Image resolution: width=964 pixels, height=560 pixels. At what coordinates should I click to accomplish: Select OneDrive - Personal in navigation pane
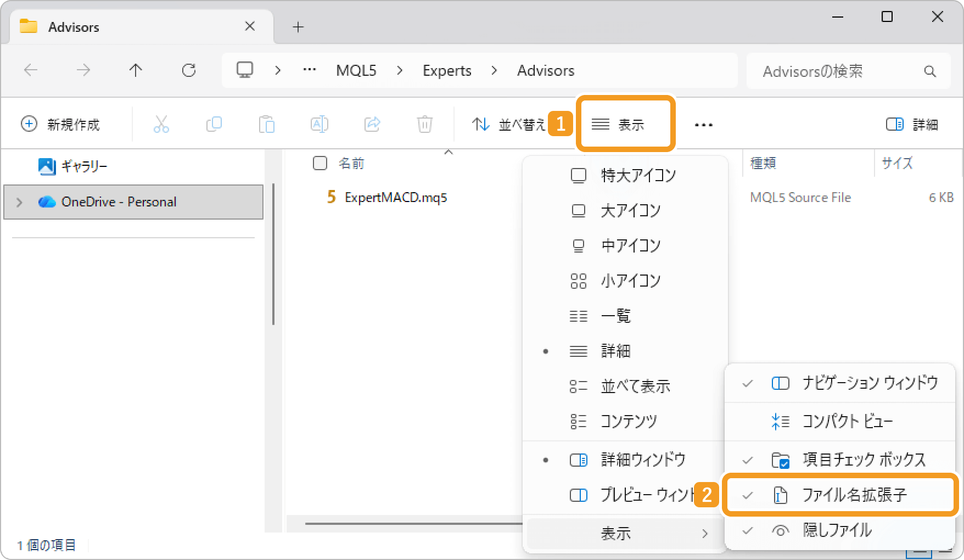(x=133, y=202)
